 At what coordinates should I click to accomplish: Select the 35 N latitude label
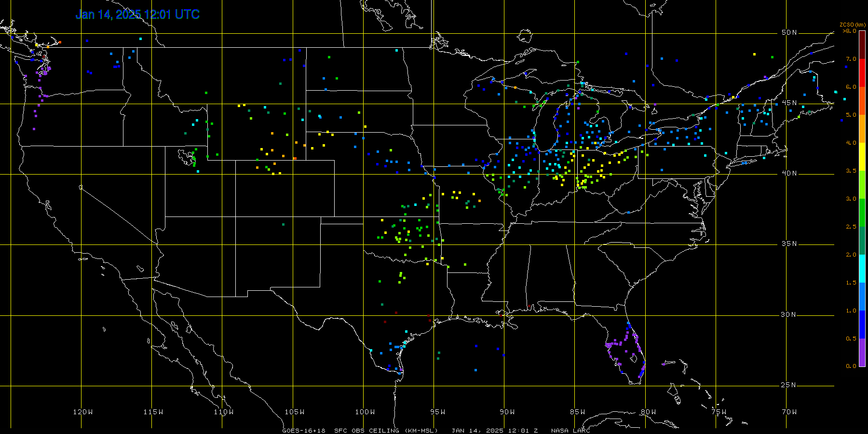[789, 244]
